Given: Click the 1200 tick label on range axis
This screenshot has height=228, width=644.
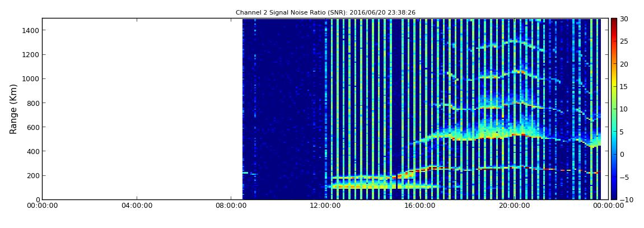Looking at the screenshot, I should tap(31, 55).
